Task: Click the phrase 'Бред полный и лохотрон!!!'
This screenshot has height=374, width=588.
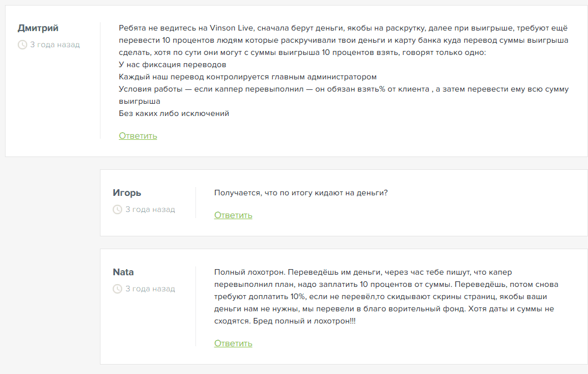Action: [304, 321]
